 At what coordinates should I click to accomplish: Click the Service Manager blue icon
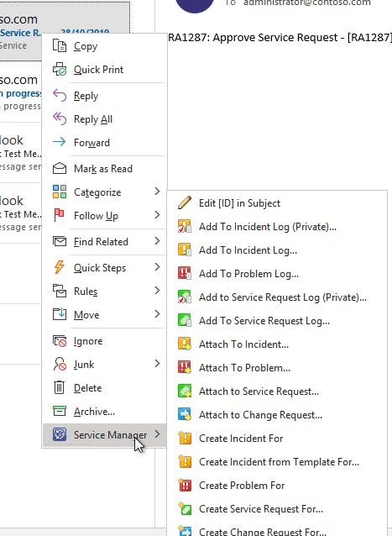tap(60, 434)
